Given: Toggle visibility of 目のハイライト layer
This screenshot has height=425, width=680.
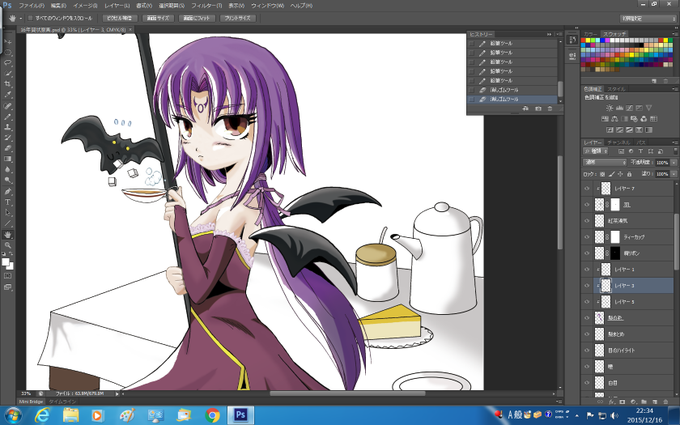Looking at the screenshot, I should tap(587, 350).
